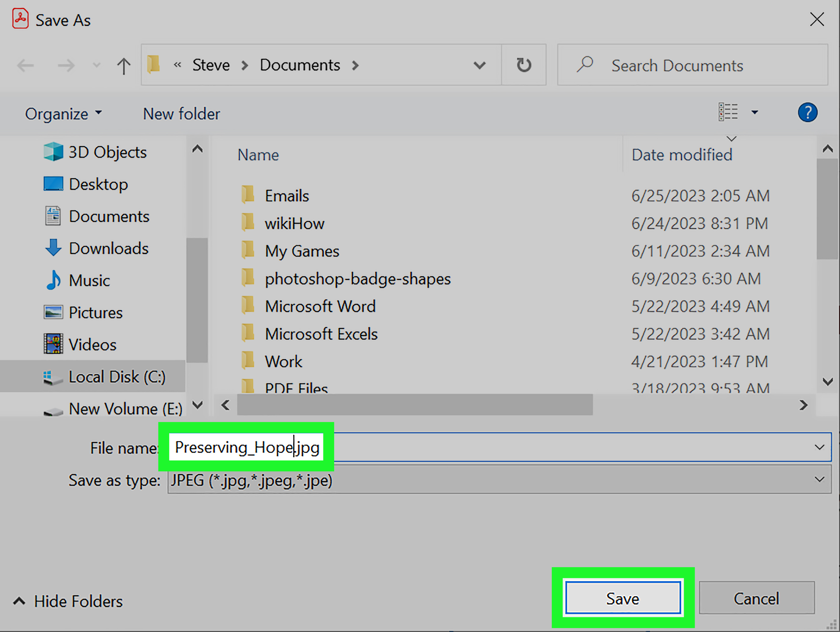Create a New folder
The width and height of the screenshot is (840, 632).
point(182,113)
